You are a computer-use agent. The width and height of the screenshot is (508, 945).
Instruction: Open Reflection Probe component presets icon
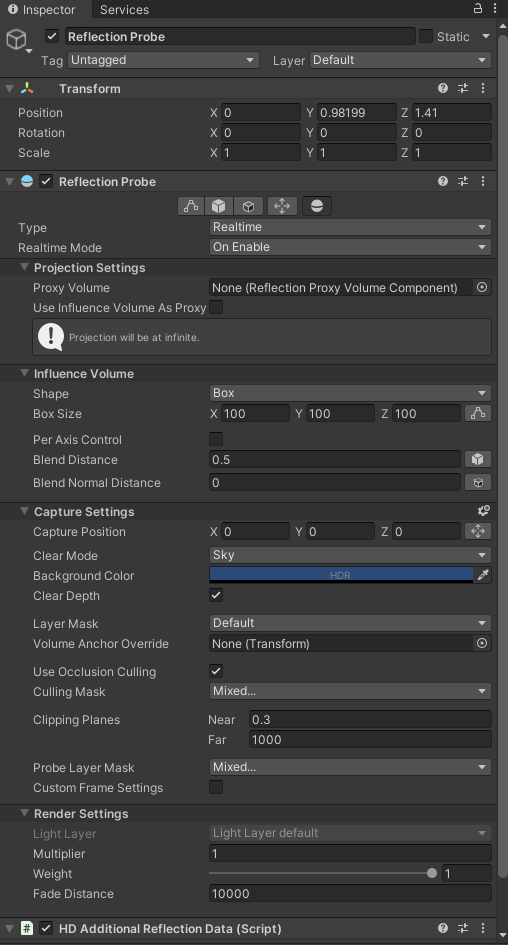[463, 181]
